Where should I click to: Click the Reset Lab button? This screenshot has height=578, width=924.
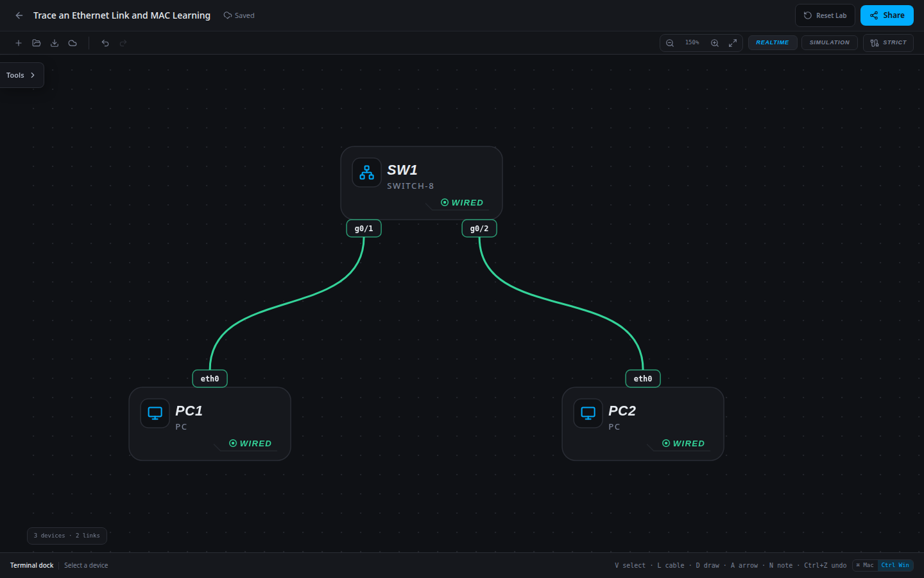[825, 15]
